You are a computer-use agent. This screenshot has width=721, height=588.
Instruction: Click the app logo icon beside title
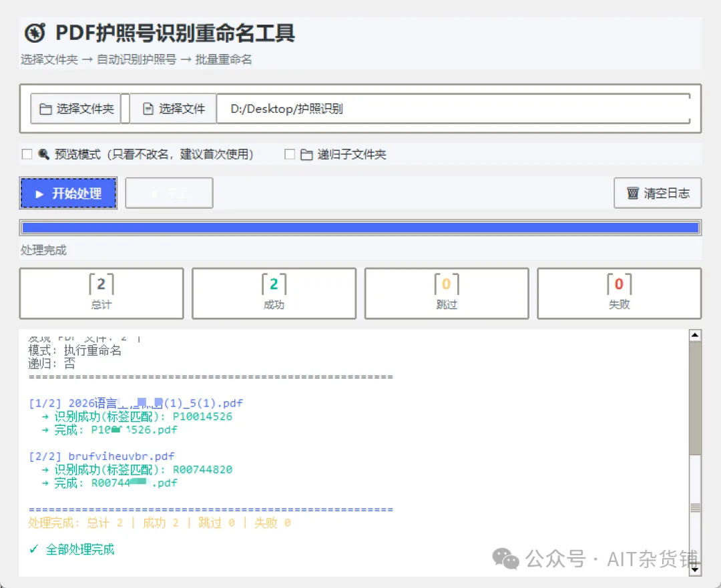tap(35, 33)
